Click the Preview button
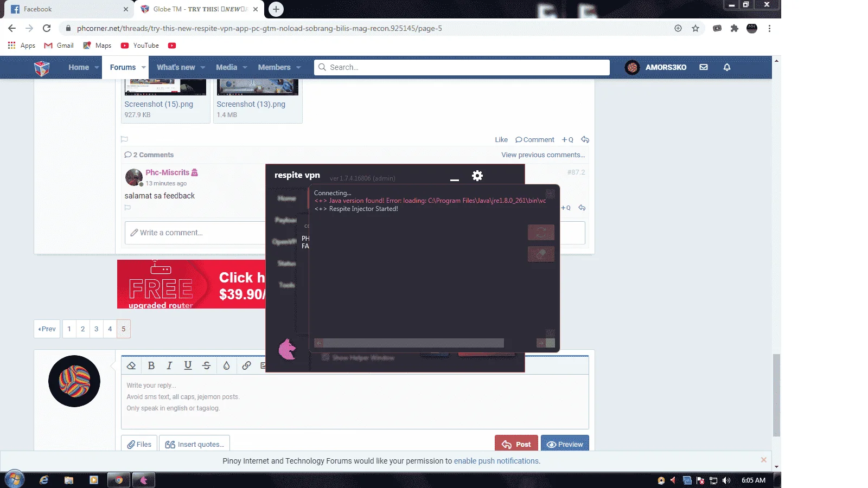The image size is (868, 488). click(x=565, y=444)
